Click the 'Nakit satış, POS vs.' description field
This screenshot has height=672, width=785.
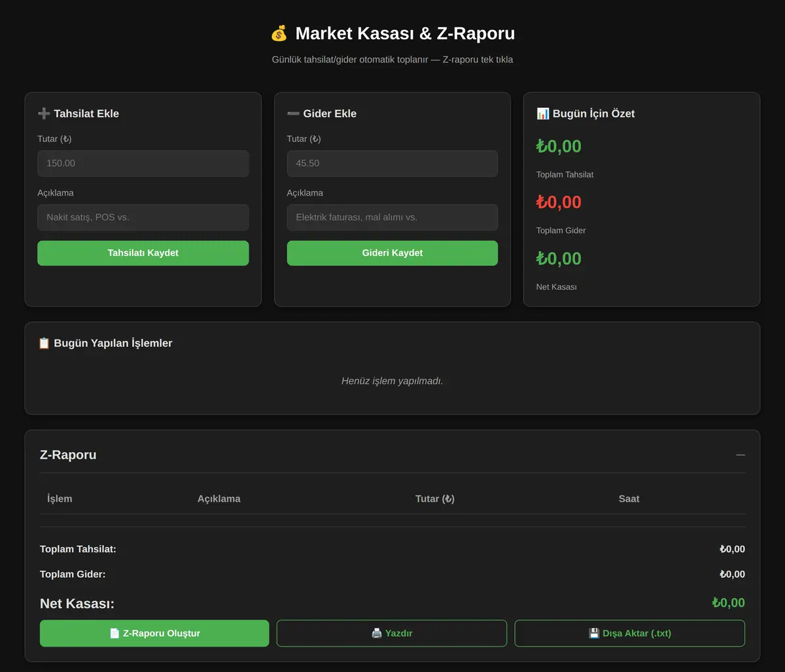click(143, 217)
